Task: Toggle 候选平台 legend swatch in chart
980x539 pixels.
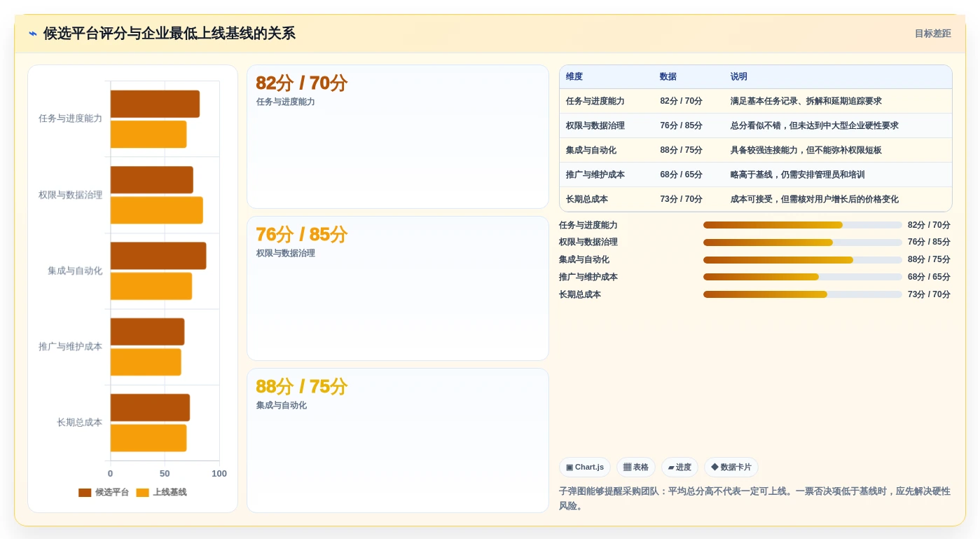Action: pyautogui.click(x=85, y=493)
